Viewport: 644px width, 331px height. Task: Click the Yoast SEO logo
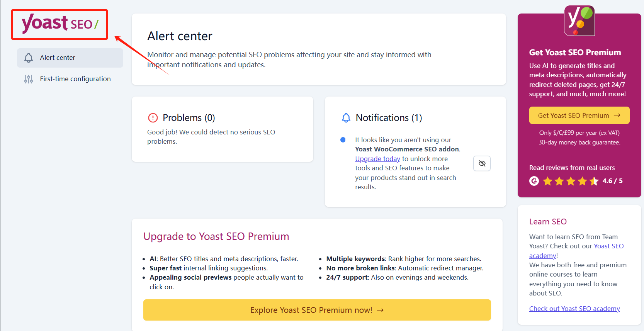(60, 24)
